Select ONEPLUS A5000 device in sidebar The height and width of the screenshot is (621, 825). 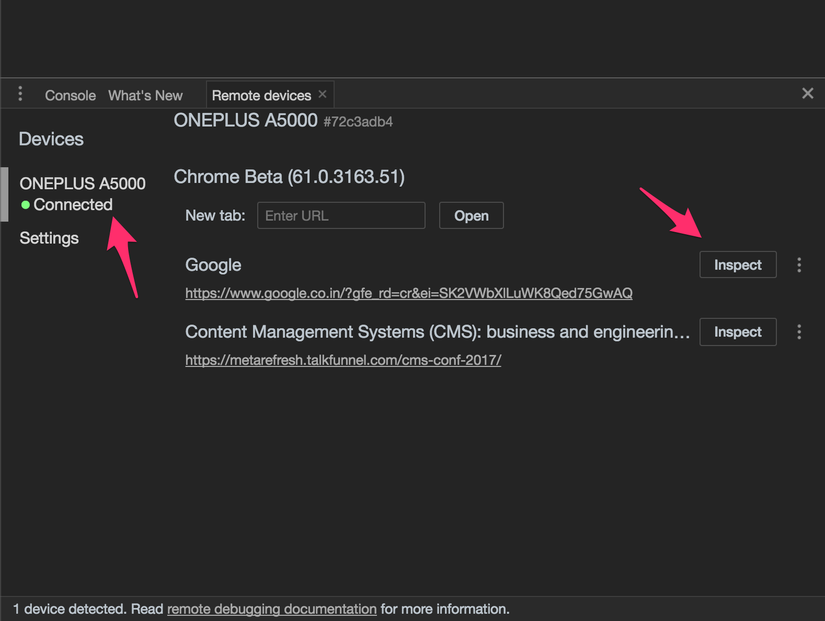coord(83,194)
